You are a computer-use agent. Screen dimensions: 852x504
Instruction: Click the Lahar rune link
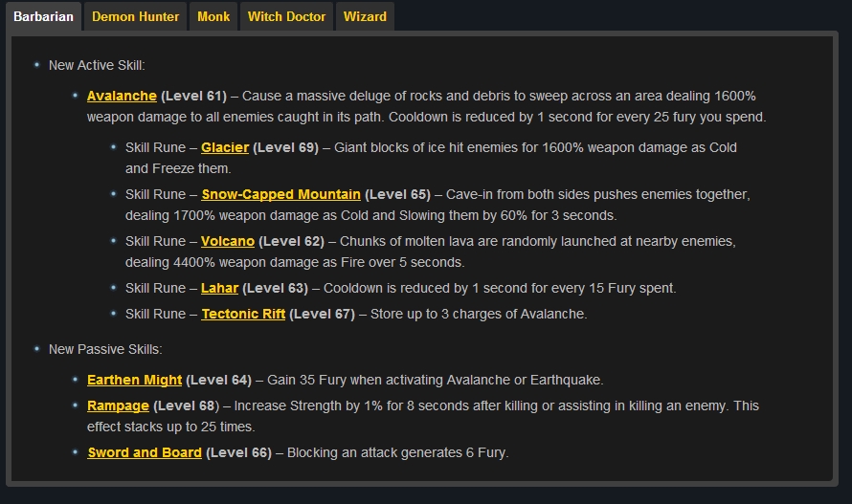click(x=219, y=288)
